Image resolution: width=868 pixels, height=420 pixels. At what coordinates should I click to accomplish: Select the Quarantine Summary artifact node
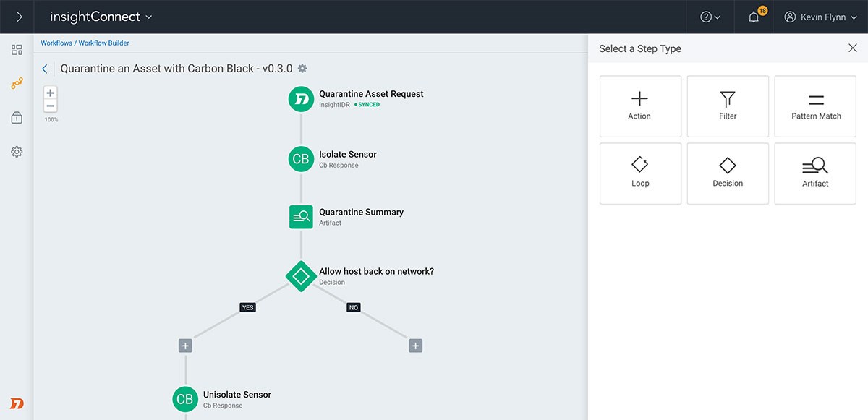[x=301, y=217]
